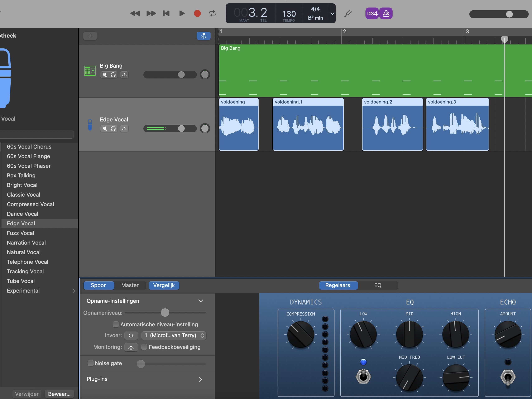Toggle the Cycle loop button
Screen dimensions: 532x399
point(213,14)
